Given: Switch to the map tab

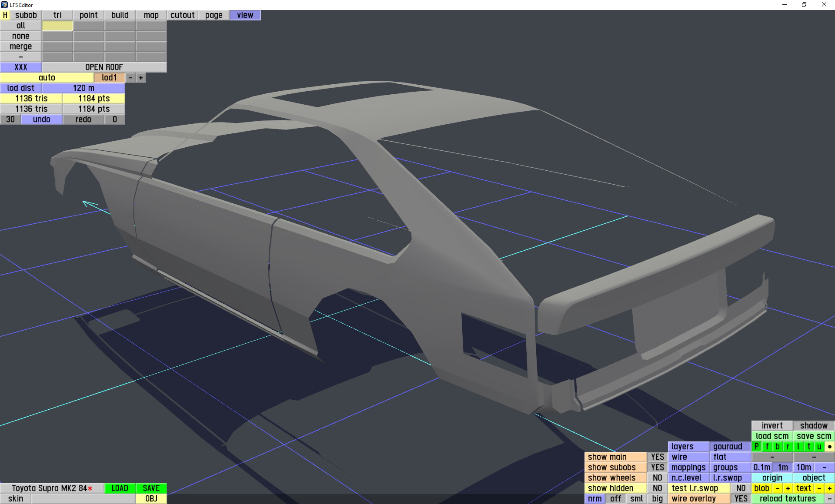Looking at the screenshot, I should [x=151, y=15].
